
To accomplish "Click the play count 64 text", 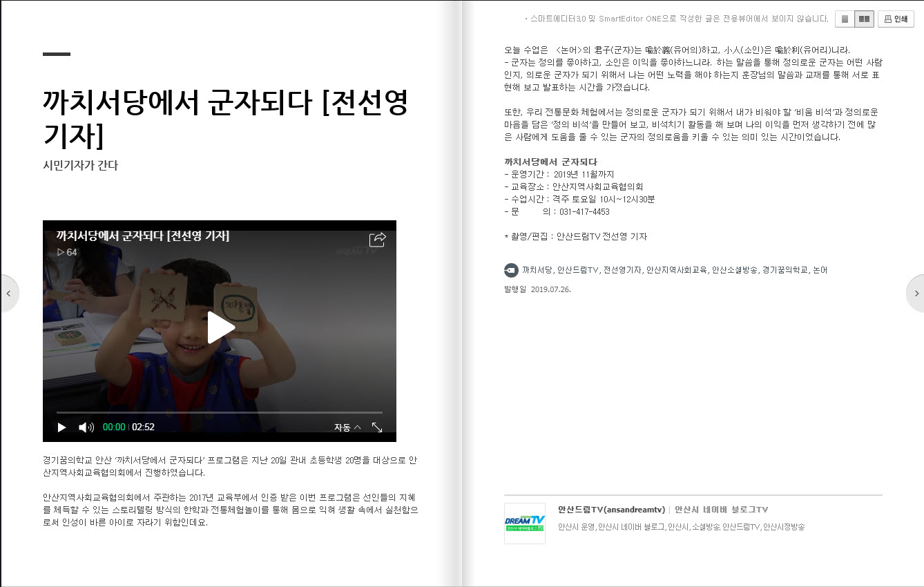I will tap(67, 253).
